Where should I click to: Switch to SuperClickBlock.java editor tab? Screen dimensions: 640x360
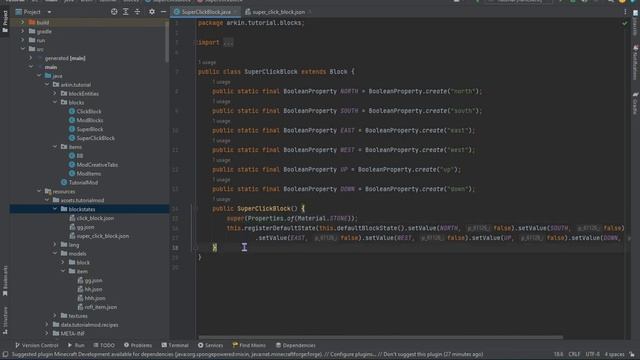click(207, 12)
